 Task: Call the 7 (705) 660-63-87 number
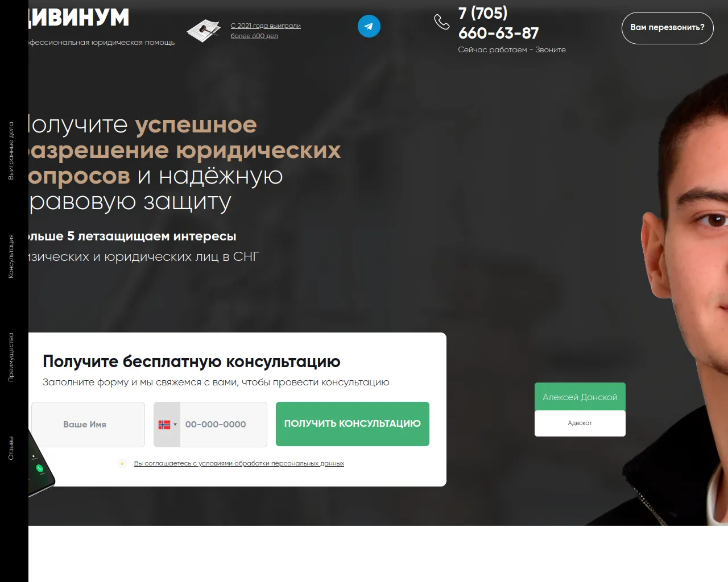point(498,23)
